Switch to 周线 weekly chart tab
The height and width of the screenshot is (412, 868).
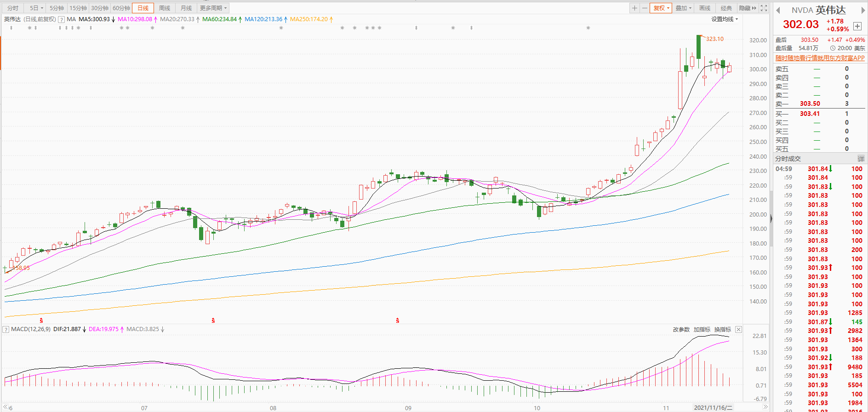[x=164, y=8]
